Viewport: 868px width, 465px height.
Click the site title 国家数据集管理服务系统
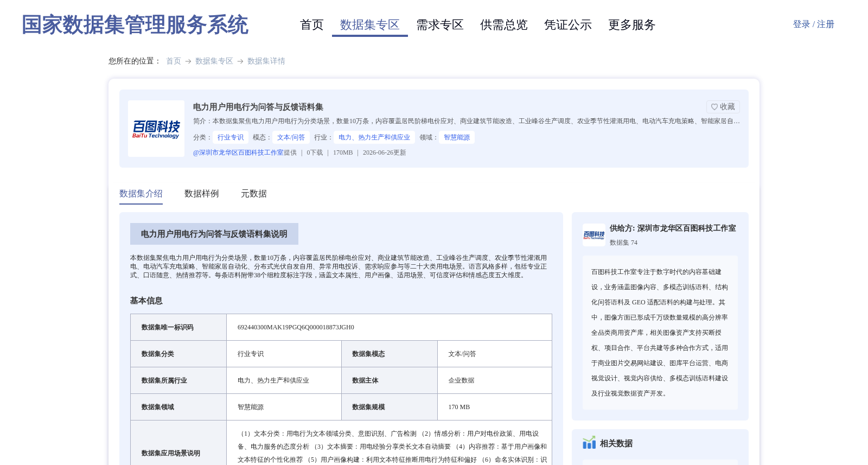tap(135, 25)
